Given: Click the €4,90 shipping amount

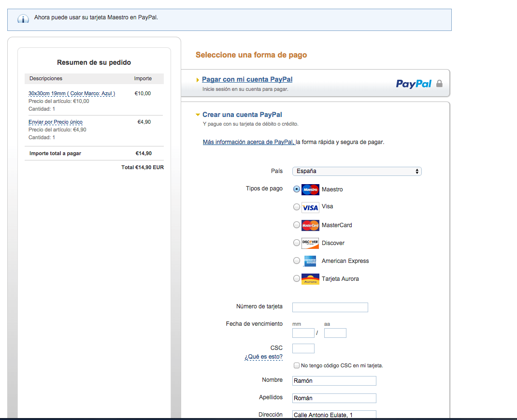Looking at the screenshot, I should coord(144,122).
